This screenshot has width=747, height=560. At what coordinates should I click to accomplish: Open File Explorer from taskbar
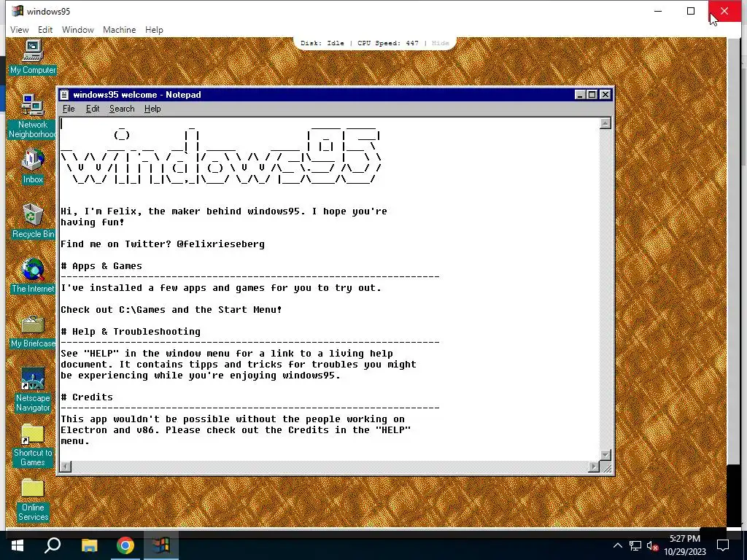point(89,545)
